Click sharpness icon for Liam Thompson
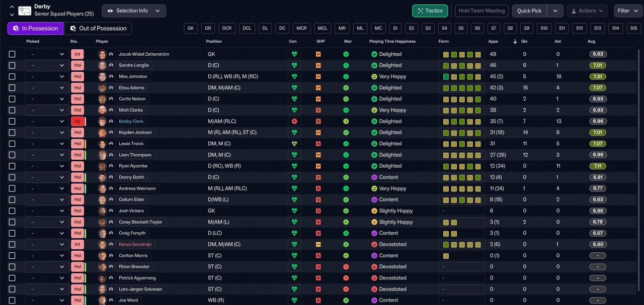 pyautogui.click(x=318, y=155)
